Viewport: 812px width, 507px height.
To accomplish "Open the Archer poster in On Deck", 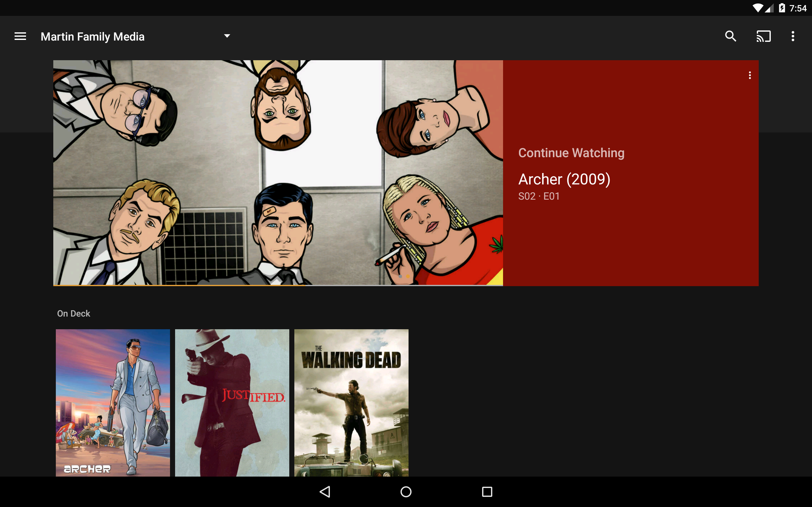I will tap(113, 402).
